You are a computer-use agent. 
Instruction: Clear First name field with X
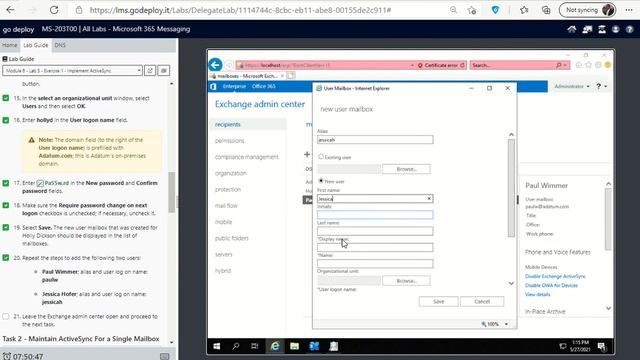coord(429,199)
